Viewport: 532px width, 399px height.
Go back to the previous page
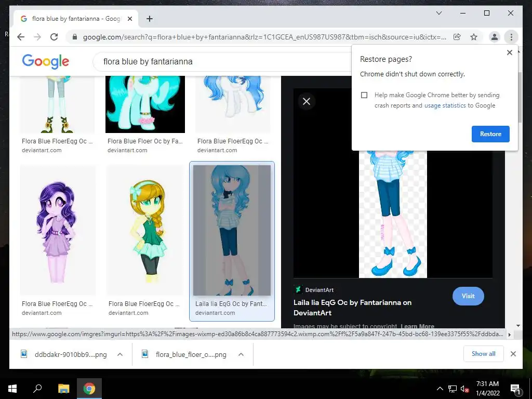pos(21,37)
